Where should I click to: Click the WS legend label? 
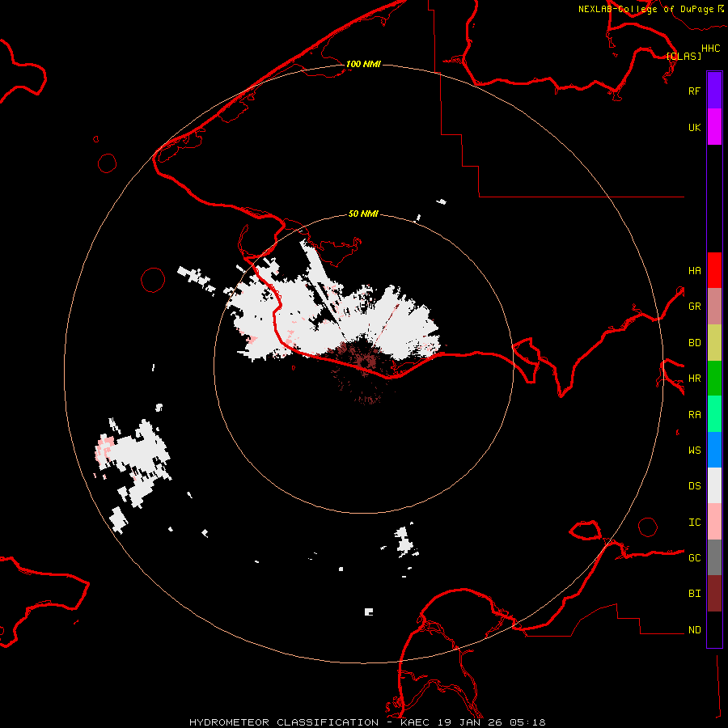pos(694,451)
